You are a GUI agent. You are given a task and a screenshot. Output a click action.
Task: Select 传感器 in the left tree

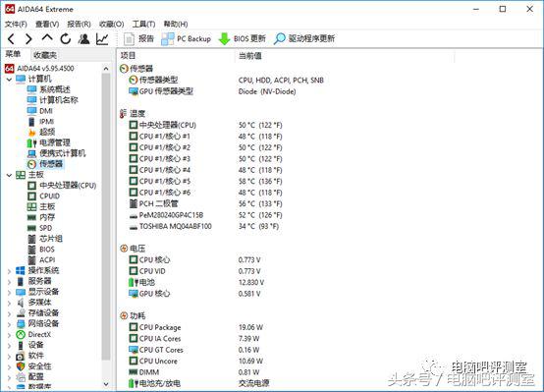click(x=45, y=164)
